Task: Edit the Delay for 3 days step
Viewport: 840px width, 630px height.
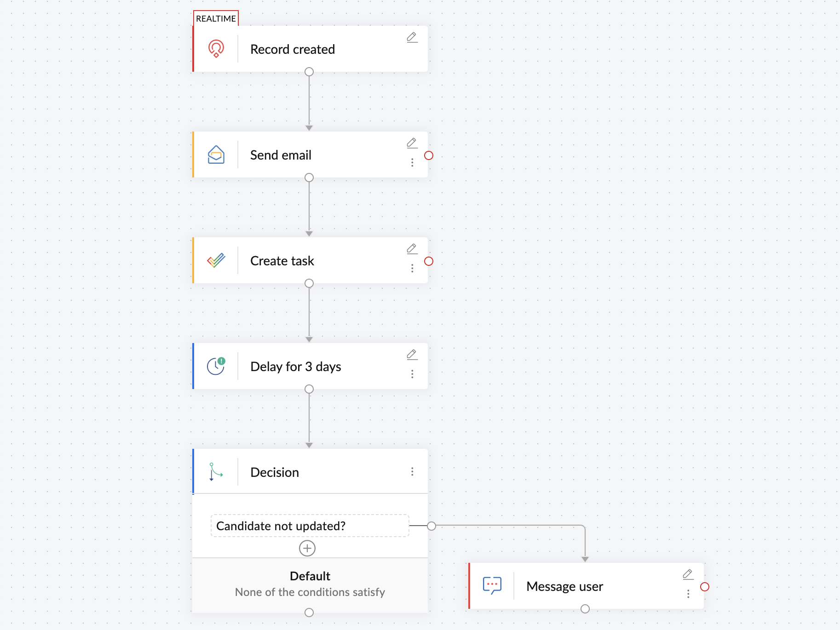Action: click(412, 355)
